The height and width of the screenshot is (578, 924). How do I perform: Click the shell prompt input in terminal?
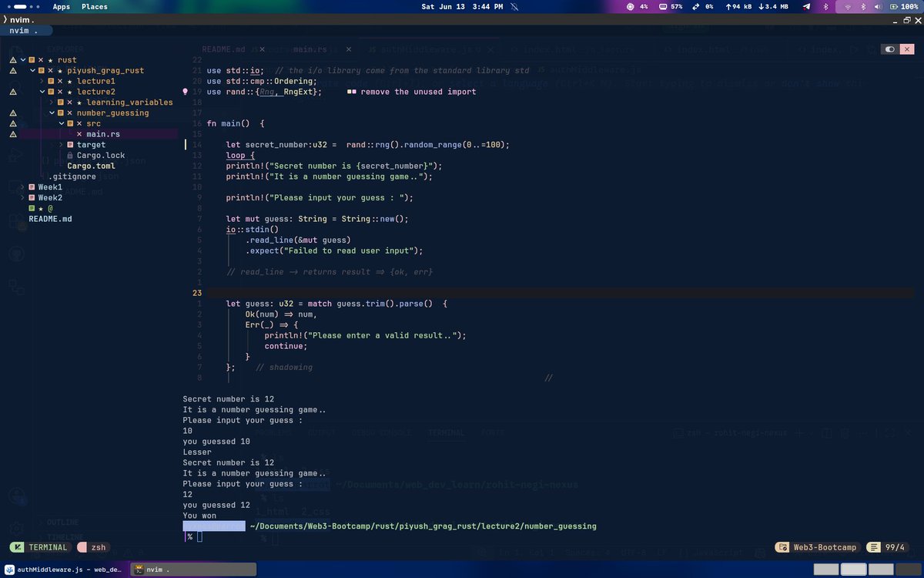(x=199, y=536)
